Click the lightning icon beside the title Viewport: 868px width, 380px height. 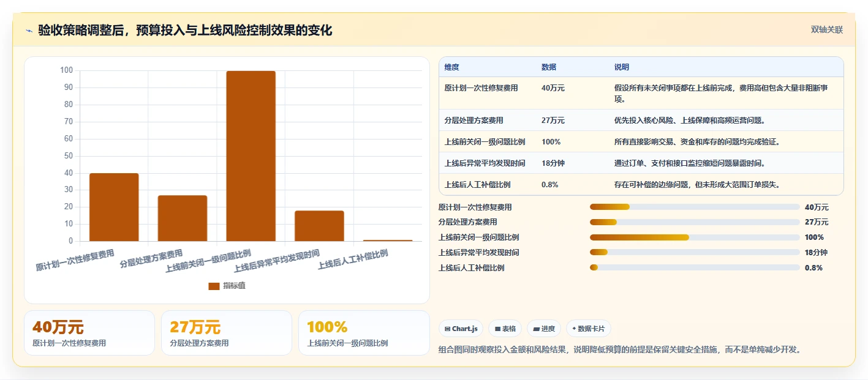[x=29, y=31]
